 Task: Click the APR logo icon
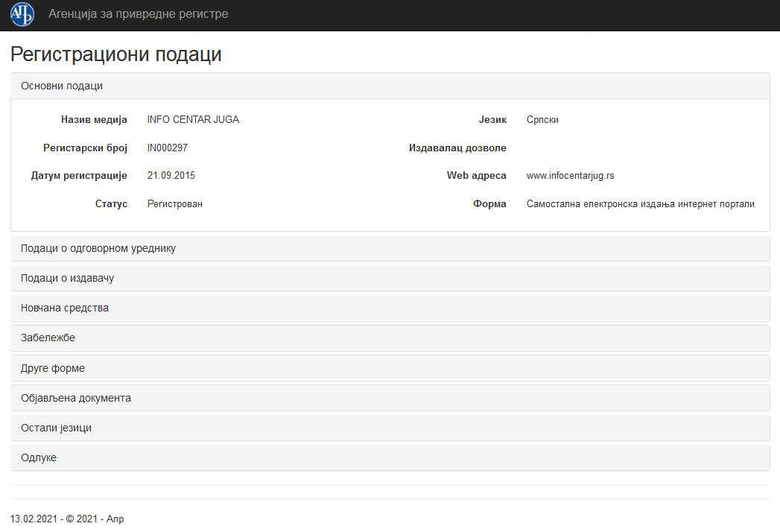pyautogui.click(x=22, y=15)
